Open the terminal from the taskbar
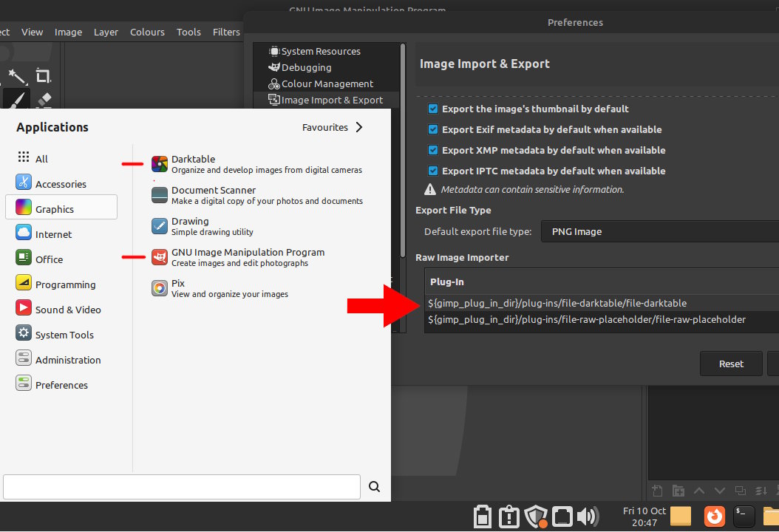779x532 pixels. pos(744,516)
